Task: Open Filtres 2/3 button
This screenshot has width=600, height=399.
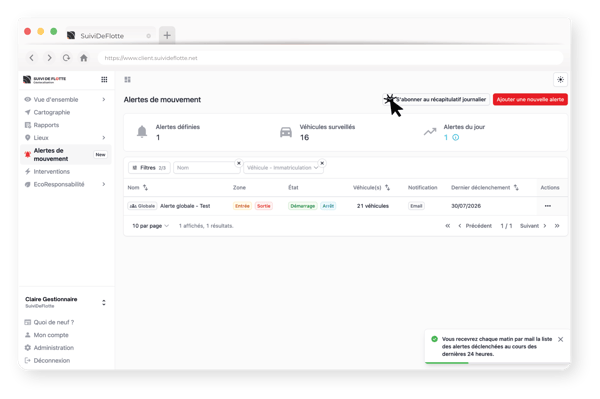Action: (x=149, y=168)
